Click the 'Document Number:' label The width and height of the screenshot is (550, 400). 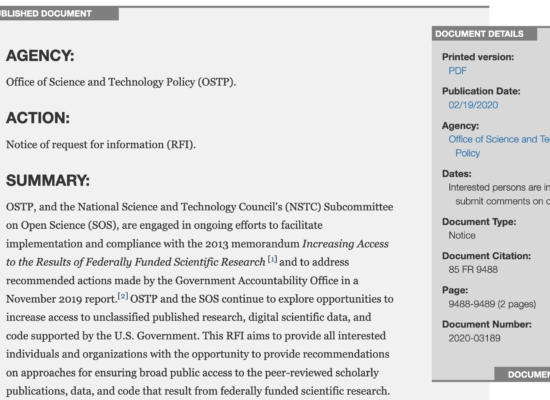(x=487, y=324)
